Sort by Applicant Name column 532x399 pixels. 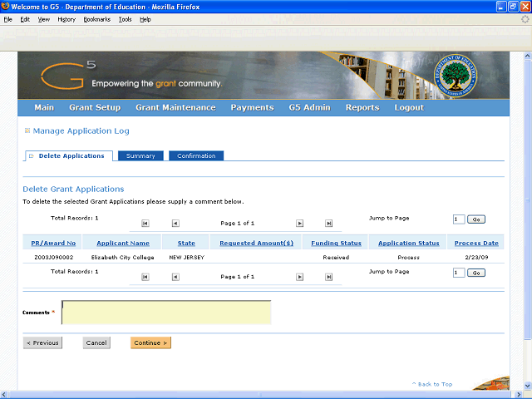123,244
